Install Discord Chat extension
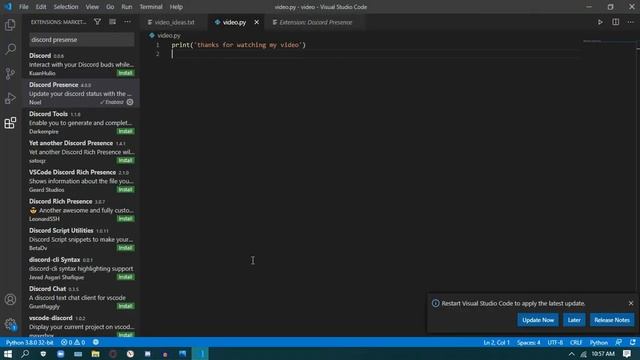 click(125, 306)
